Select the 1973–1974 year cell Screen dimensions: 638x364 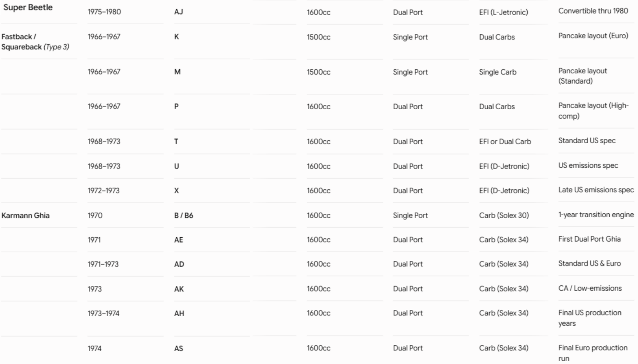coord(104,313)
